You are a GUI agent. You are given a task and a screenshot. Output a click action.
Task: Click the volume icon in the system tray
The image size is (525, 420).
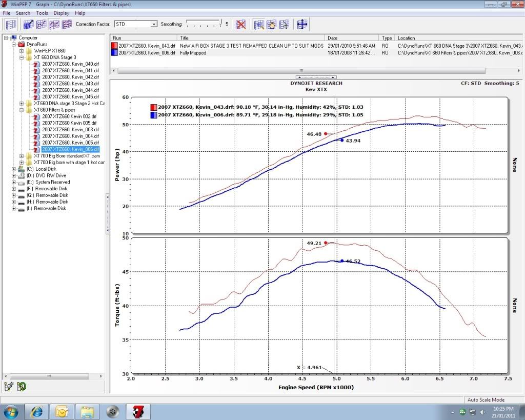point(482,412)
